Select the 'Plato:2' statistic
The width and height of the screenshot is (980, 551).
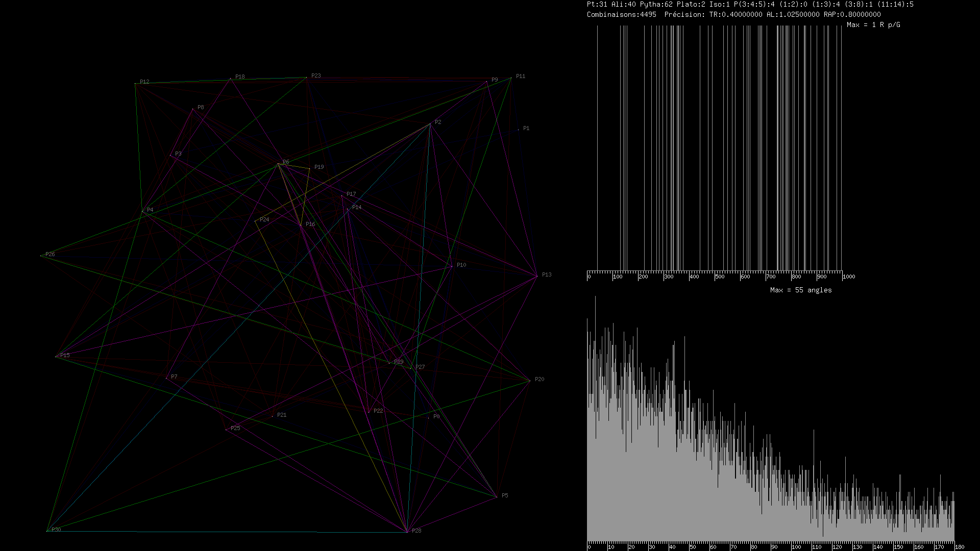click(691, 4)
